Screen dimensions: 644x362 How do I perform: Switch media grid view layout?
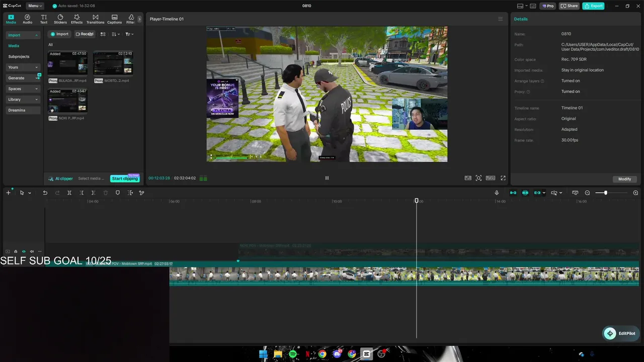tap(103, 34)
